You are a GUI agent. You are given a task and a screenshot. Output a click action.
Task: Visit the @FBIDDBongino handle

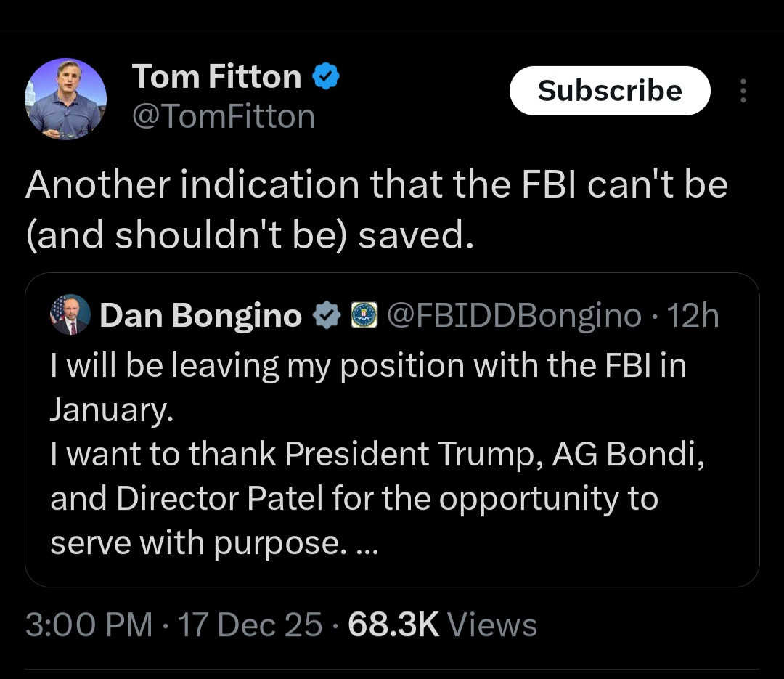pyautogui.click(x=514, y=316)
